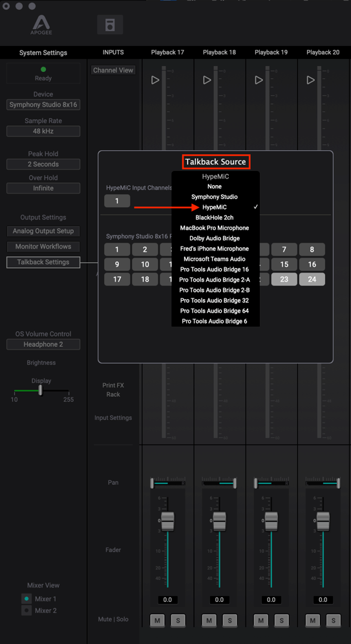Choose Pro Tools Audio Bridge 32
The height and width of the screenshot is (644, 351).
[x=215, y=300]
